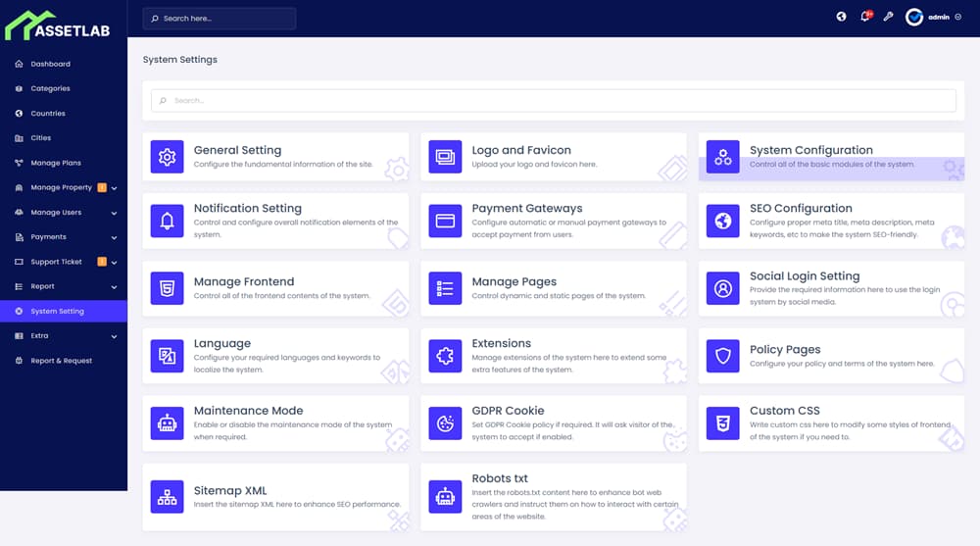Click the Manage Property orange badge
Viewport: 980px width, 546px height.
(102, 187)
